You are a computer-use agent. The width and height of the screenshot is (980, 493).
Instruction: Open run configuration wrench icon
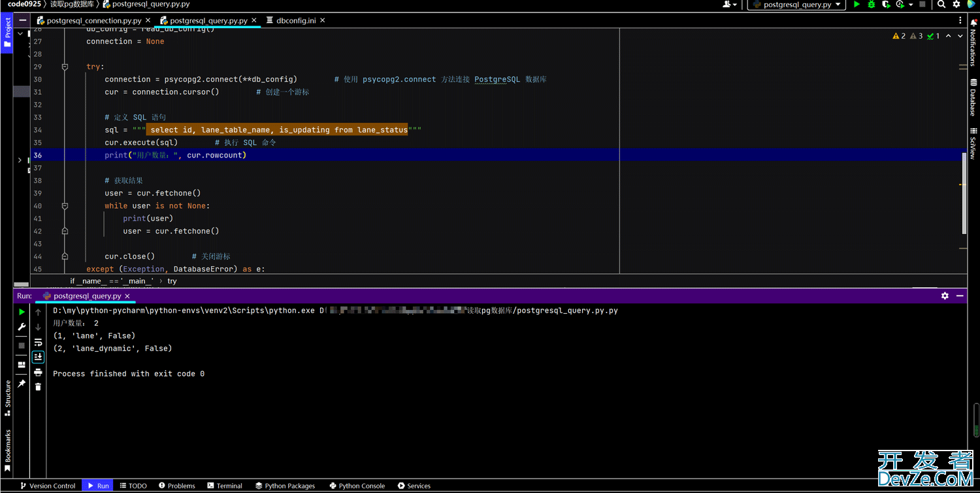(x=22, y=327)
